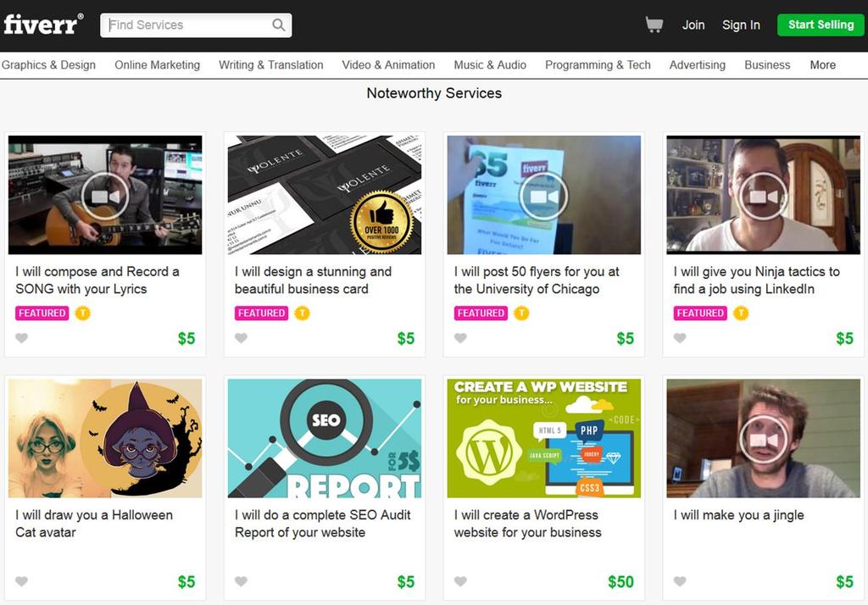Open 'I will design a stunning' business card title
Image resolution: width=868 pixels, height=605 pixels.
314,280
